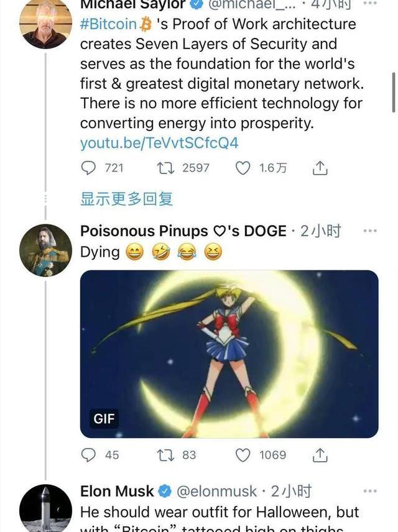Screen dimensions: 398x532
Task: Share the Poisonous Pinups tweet
Action: pos(320,455)
